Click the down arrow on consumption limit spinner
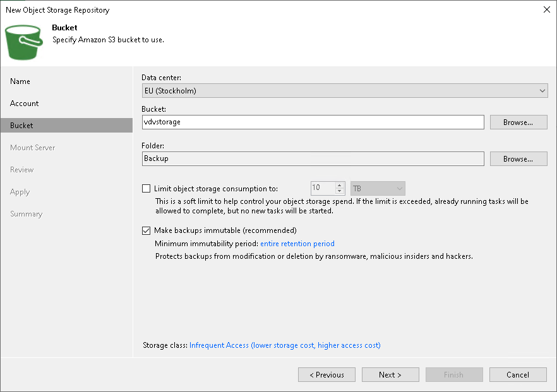 [340, 191]
